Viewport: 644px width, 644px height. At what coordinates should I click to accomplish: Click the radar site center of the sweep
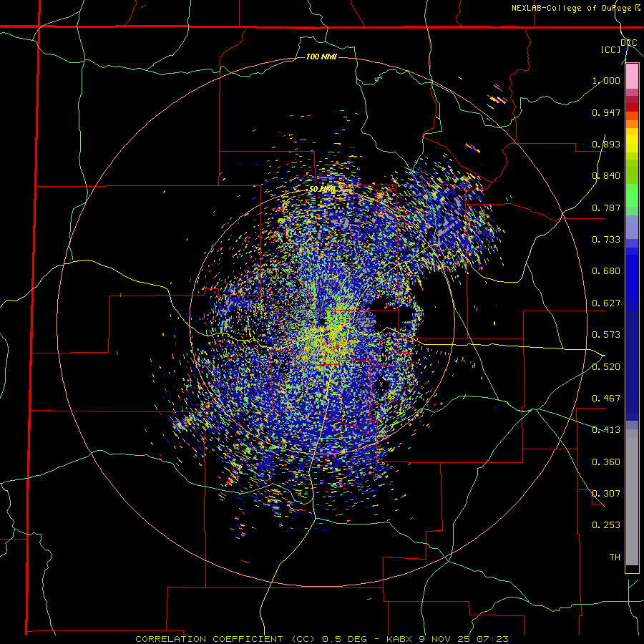pyautogui.click(x=321, y=321)
